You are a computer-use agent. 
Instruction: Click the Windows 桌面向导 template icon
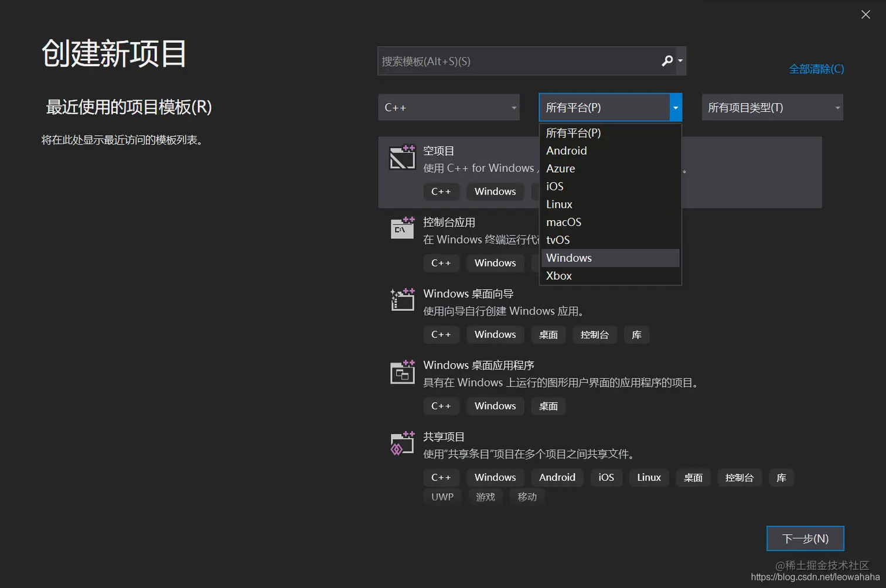pyautogui.click(x=402, y=300)
